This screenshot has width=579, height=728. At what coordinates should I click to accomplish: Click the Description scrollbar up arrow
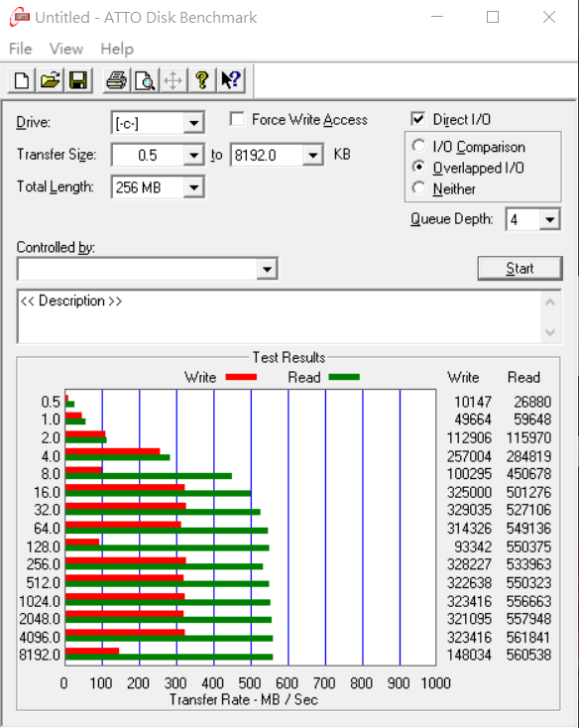point(550,303)
